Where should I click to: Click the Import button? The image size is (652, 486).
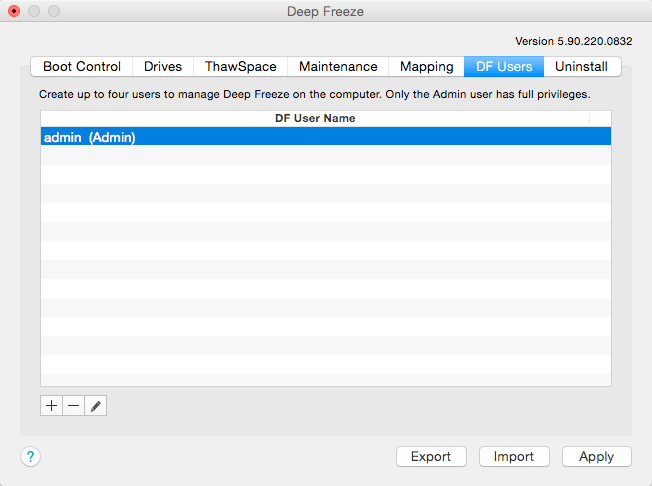(514, 456)
